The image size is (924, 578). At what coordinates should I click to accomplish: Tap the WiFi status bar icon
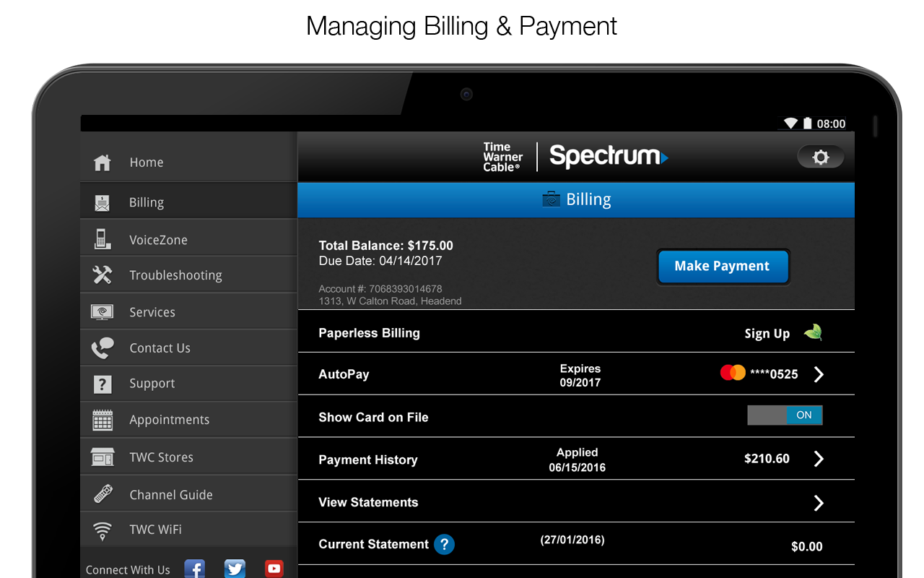coord(791,124)
